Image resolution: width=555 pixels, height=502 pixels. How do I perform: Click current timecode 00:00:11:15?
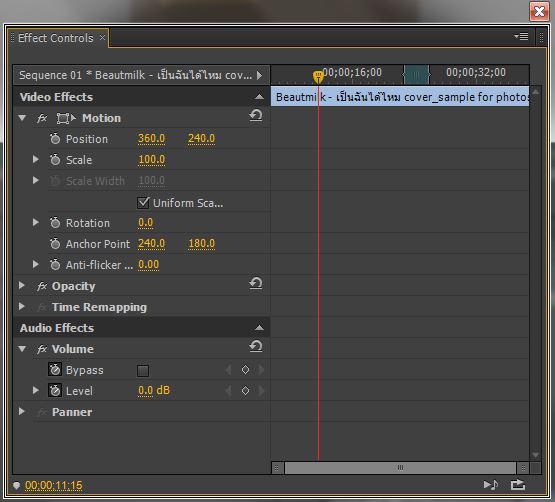pos(54,485)
